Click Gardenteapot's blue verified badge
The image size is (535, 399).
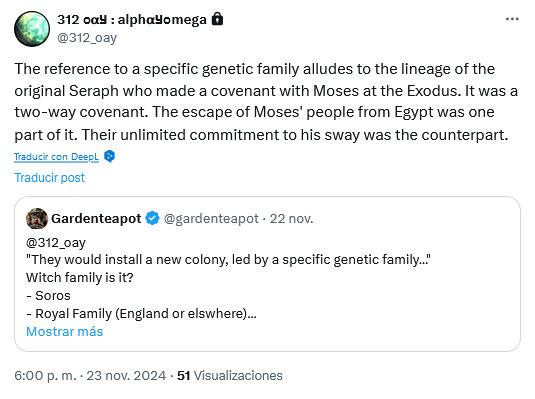tap(152, 218)
